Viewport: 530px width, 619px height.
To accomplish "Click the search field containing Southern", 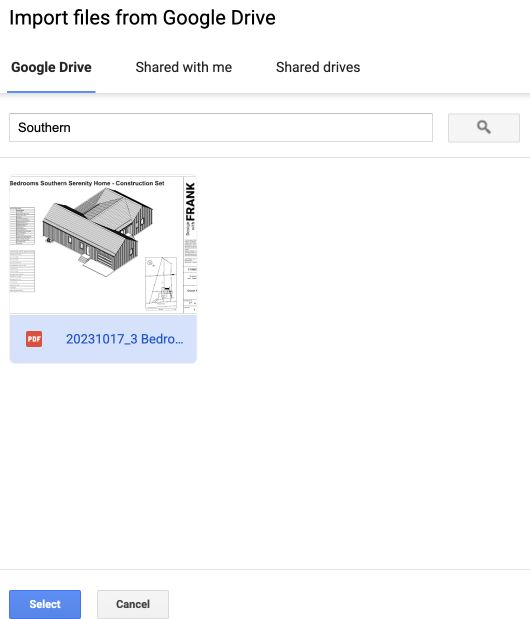I will tap(221, 128).
